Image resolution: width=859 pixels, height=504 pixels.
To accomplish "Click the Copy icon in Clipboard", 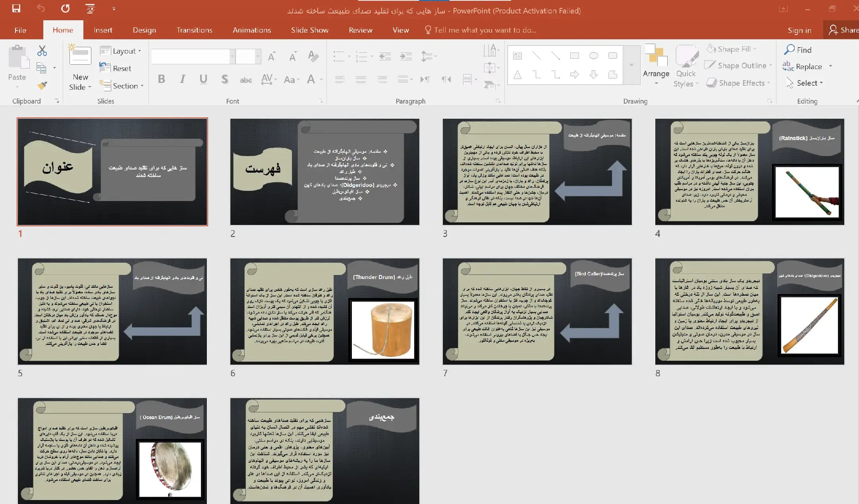I will point(41,68).
